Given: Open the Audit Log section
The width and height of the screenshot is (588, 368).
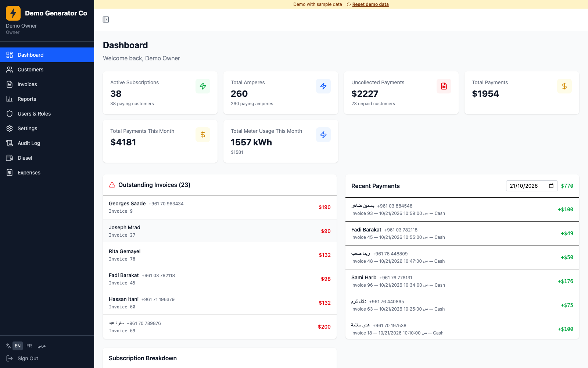Looking at the screenshot, I should [47, 143].
